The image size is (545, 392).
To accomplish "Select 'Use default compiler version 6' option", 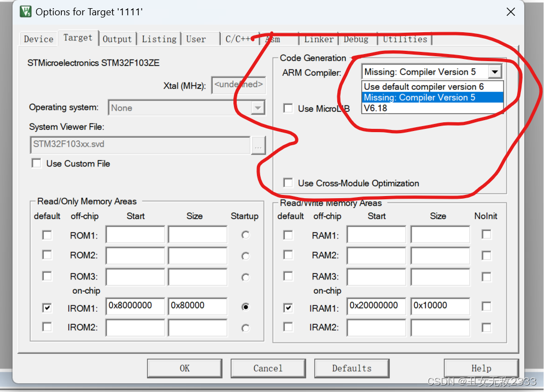I will point(432,86).
